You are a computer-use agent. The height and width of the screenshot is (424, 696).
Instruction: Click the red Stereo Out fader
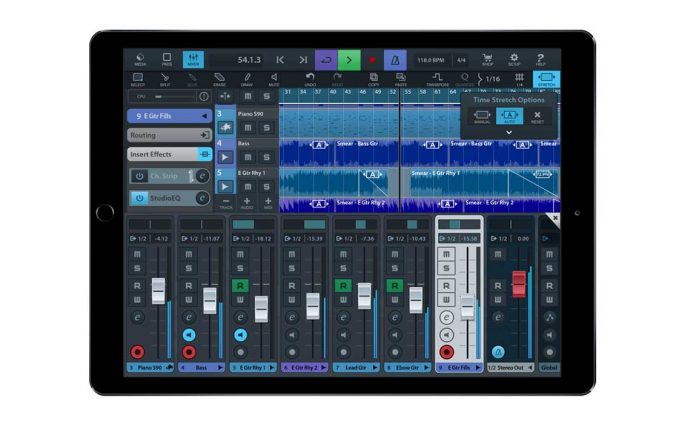pyautogui.click(x=519, y=283)
